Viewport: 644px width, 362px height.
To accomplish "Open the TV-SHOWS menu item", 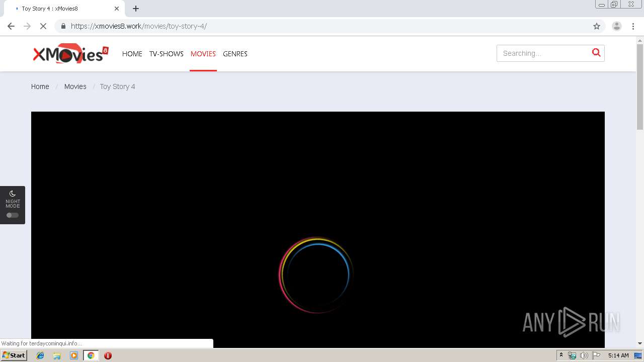I will pyautogui.click(x=166, y=54).
